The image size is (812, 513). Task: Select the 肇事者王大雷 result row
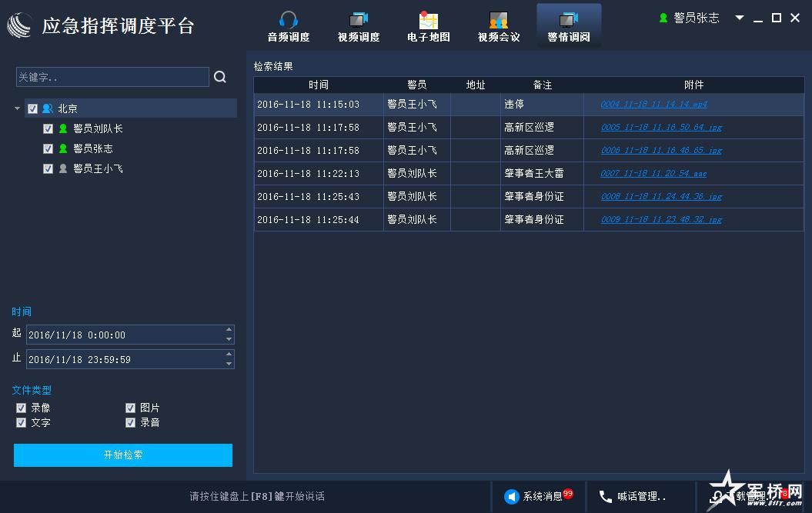533,174
